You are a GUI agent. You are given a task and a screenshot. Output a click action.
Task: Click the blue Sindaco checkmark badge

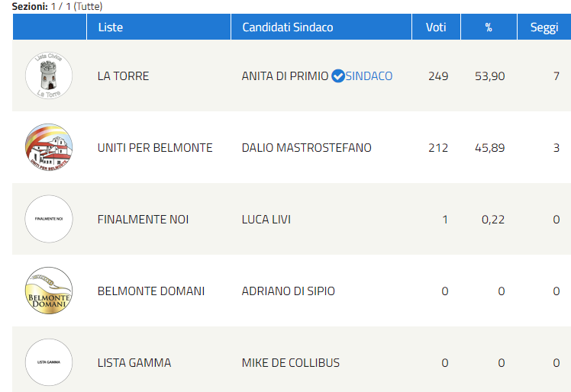point(338,76)
